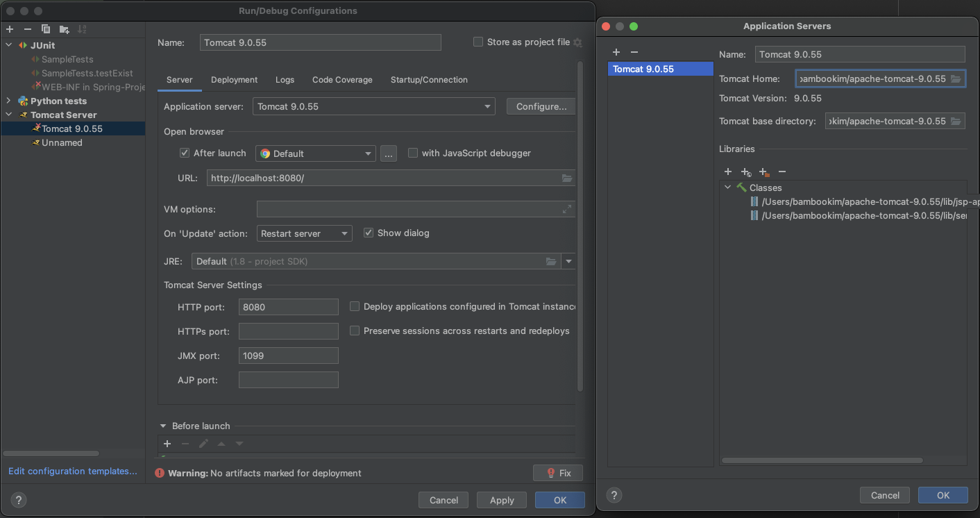980x518 pixels.
Task: Click the JUnit icon in the tree
Action: coord(23,45)
